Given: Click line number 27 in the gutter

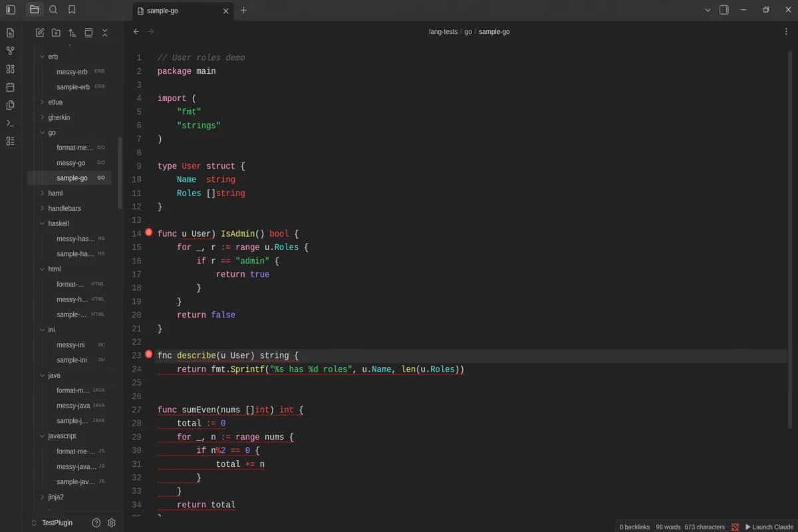Looking at the screenshot, I should coord(136,410).
